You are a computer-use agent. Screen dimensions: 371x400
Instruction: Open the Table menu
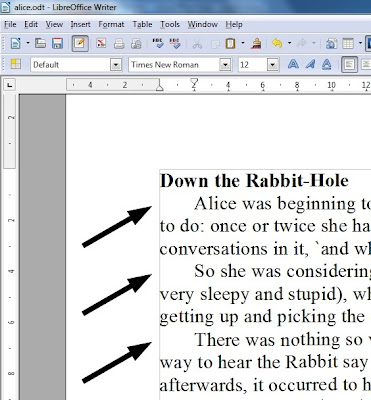coord(142,24)
